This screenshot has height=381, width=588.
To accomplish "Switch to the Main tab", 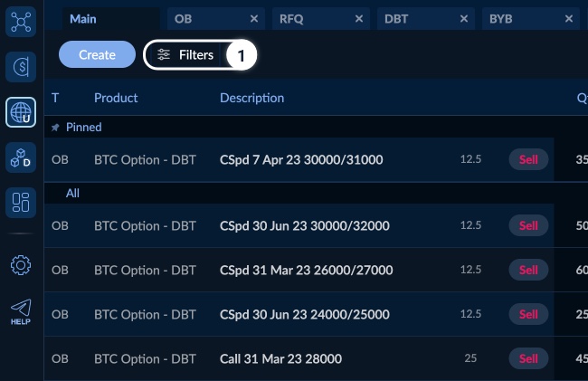I will (x=83, y=18).
